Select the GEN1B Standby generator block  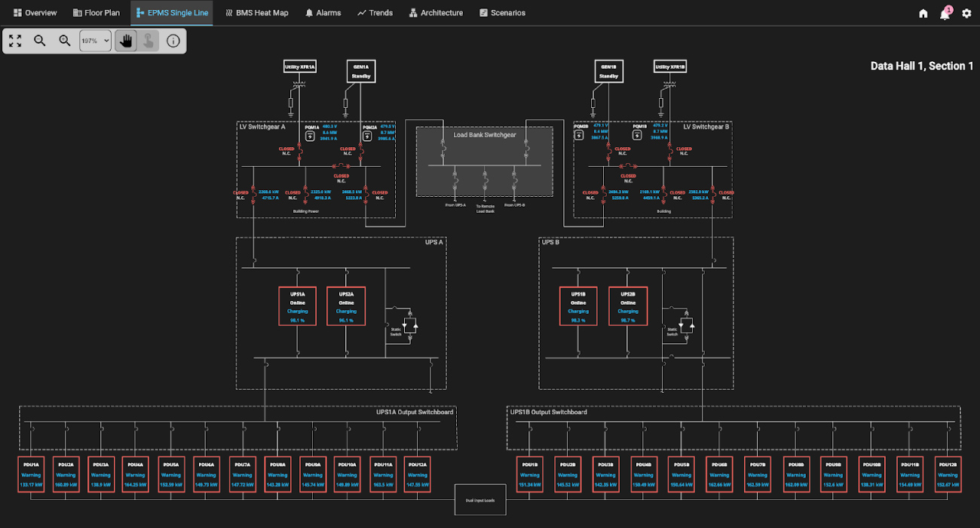608,72
